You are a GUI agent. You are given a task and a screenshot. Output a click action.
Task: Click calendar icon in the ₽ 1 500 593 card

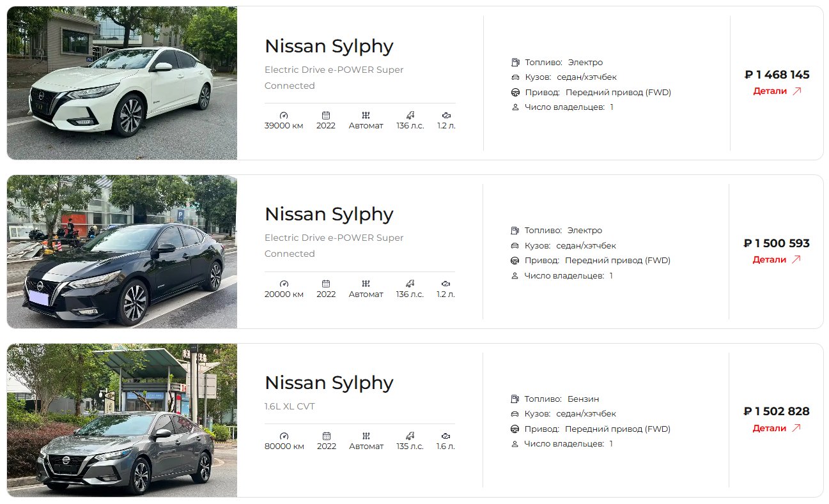326,284
